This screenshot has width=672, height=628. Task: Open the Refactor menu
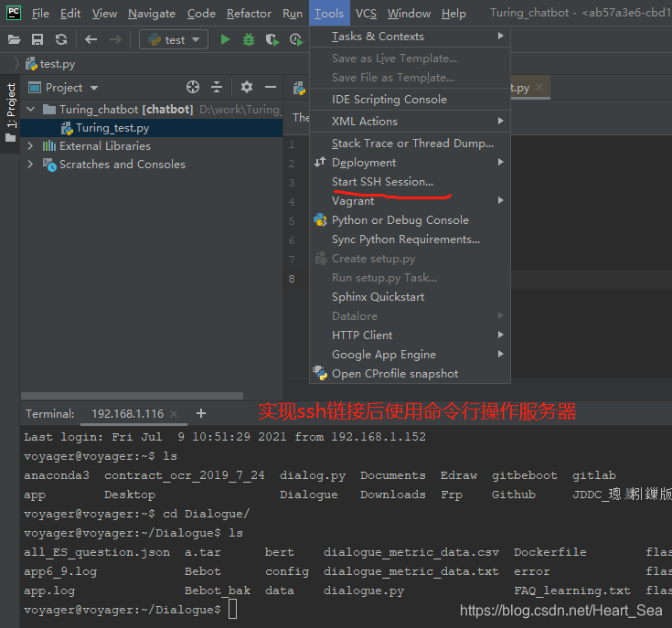pyautogui.click(x=249, y=14)
